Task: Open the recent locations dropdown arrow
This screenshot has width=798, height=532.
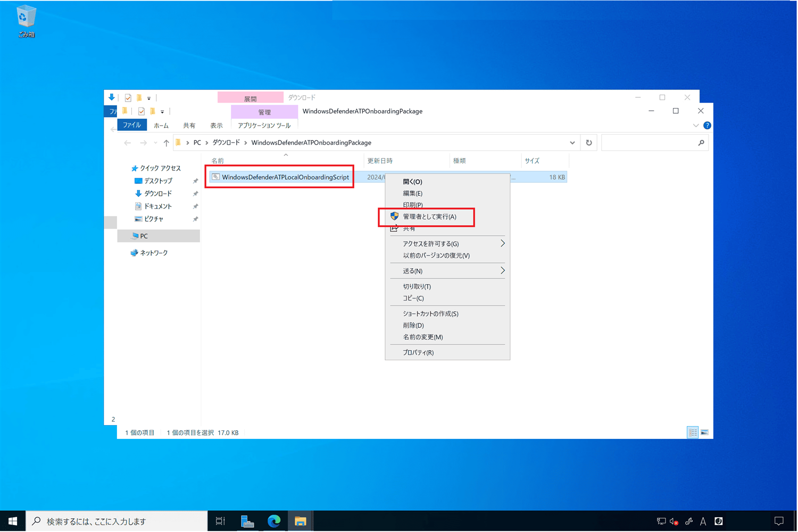Action: tap(155, 143)
